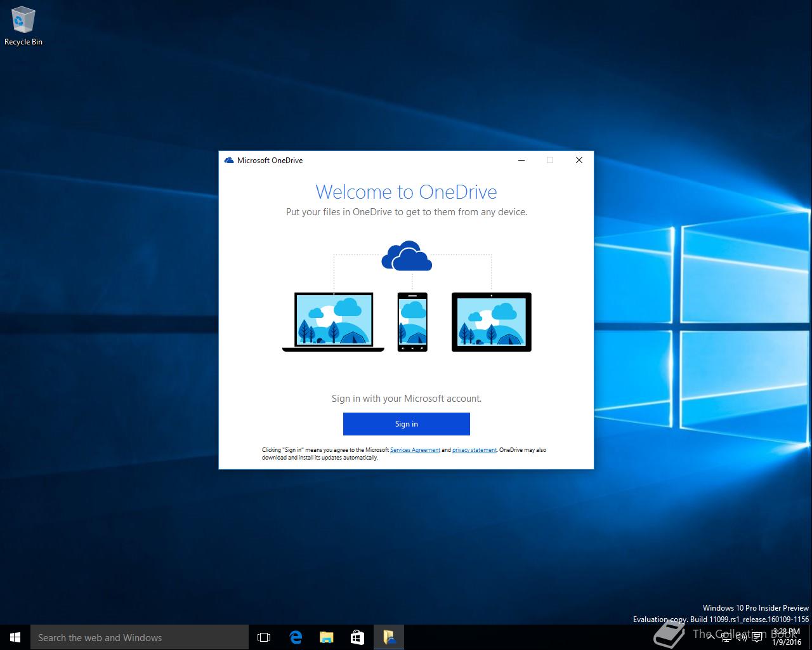
Task: Launch Microsoft Edge from the taskbar
Action: click(296, 637)
